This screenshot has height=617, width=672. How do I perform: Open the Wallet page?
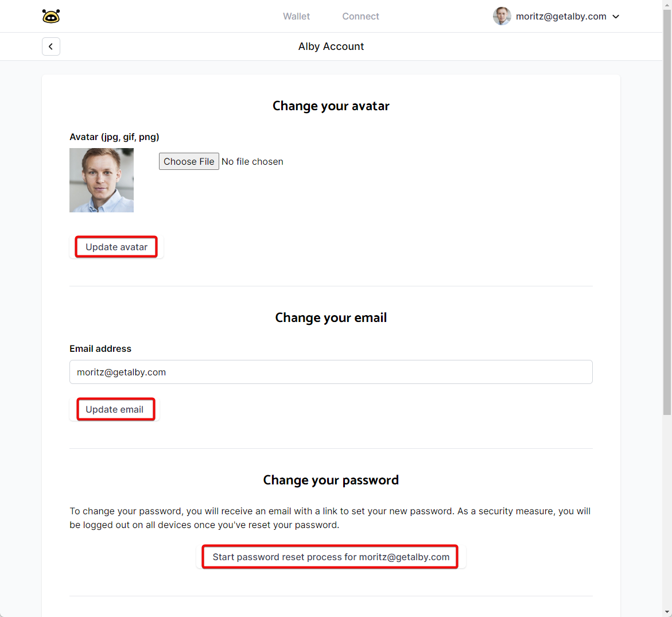pyautogui.click(x=296, y=17)
